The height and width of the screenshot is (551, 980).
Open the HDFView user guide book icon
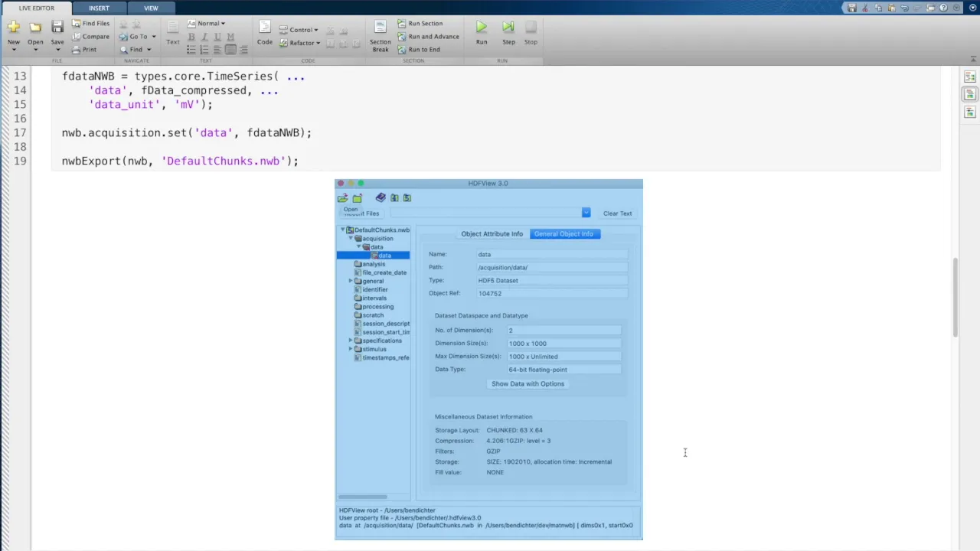381,197
